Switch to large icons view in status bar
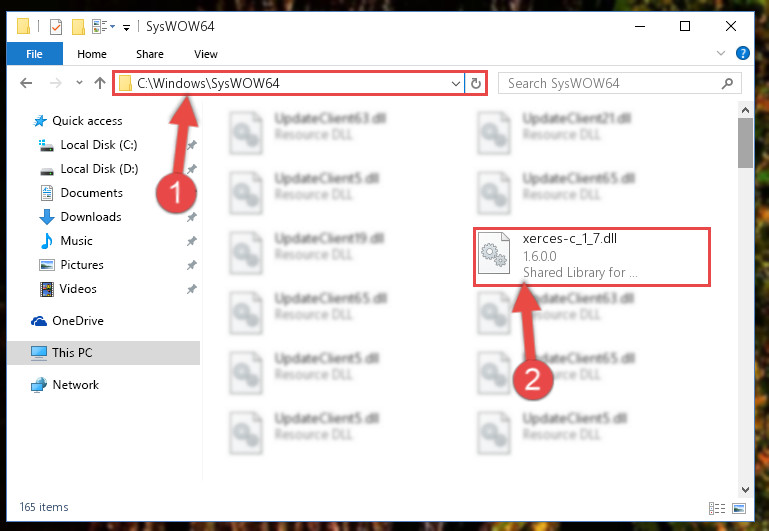 739,508
